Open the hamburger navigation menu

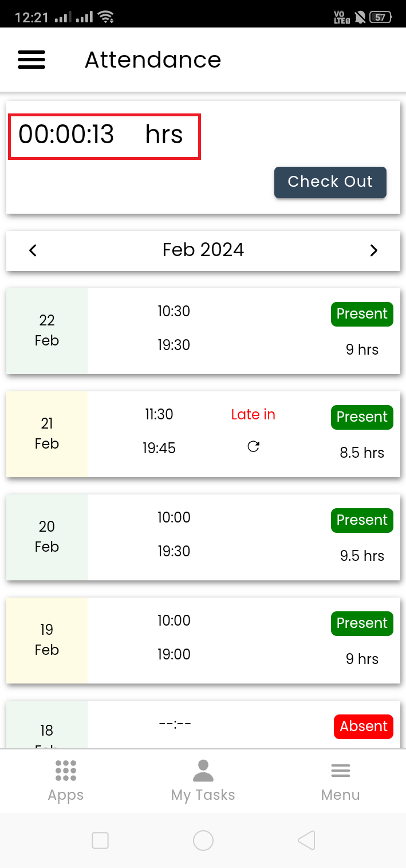click(x=31, y=60)
